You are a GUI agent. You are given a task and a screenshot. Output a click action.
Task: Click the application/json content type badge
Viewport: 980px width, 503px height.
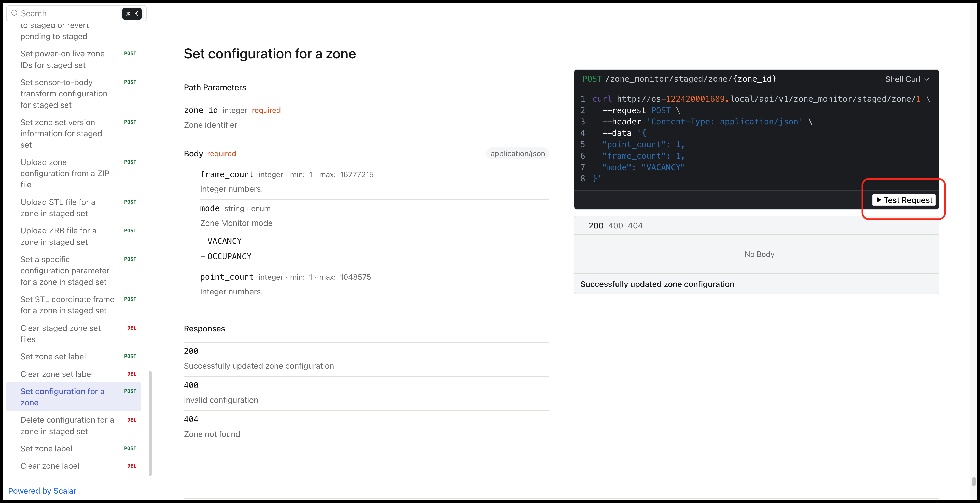click(x=517, y=154)
